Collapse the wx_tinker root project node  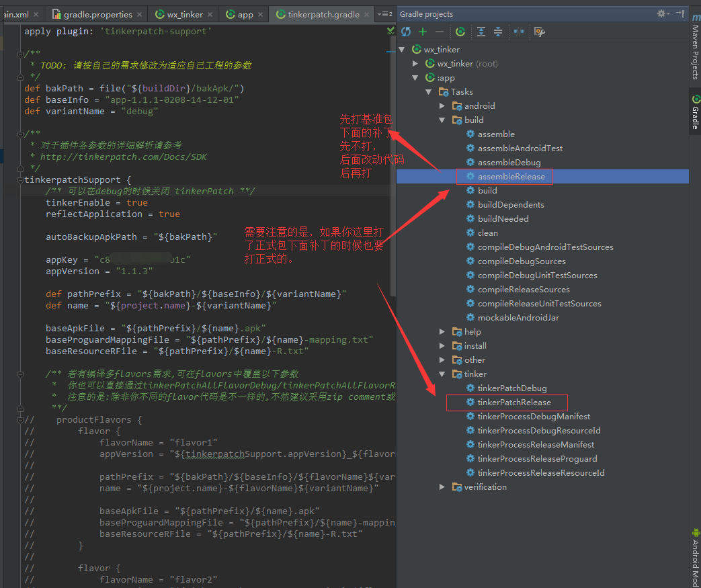coord(402,50)
